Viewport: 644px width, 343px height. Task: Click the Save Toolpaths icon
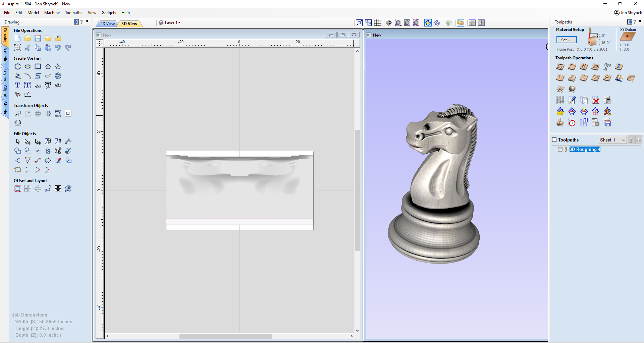click(x=607, y=123)
